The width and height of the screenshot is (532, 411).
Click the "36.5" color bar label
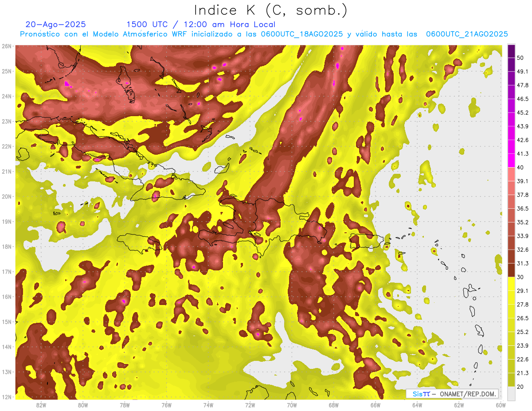[522, 209]
